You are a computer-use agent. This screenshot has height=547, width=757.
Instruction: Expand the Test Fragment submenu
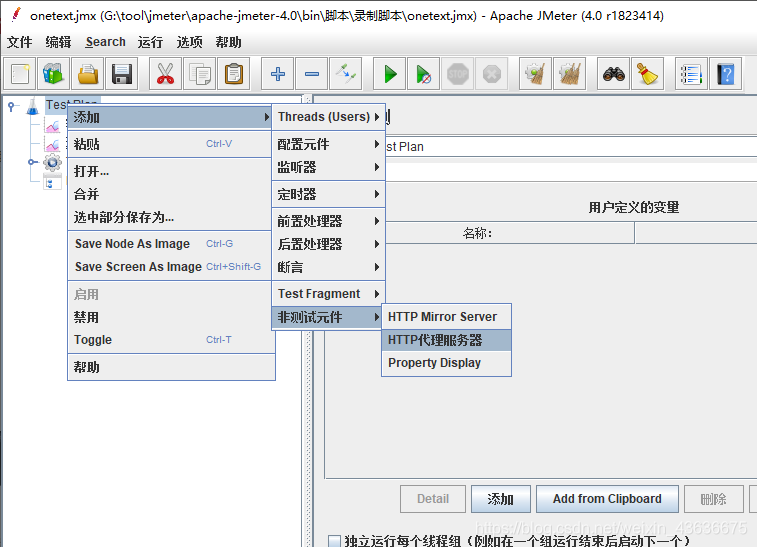[x=328, y=294]
